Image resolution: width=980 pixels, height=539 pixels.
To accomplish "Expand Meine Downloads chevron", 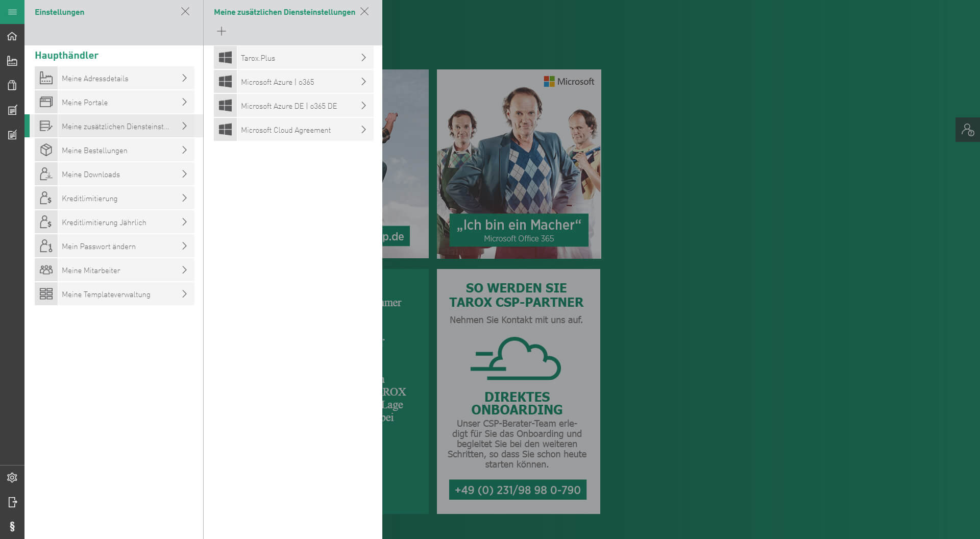I will click(x=184, y=174).
